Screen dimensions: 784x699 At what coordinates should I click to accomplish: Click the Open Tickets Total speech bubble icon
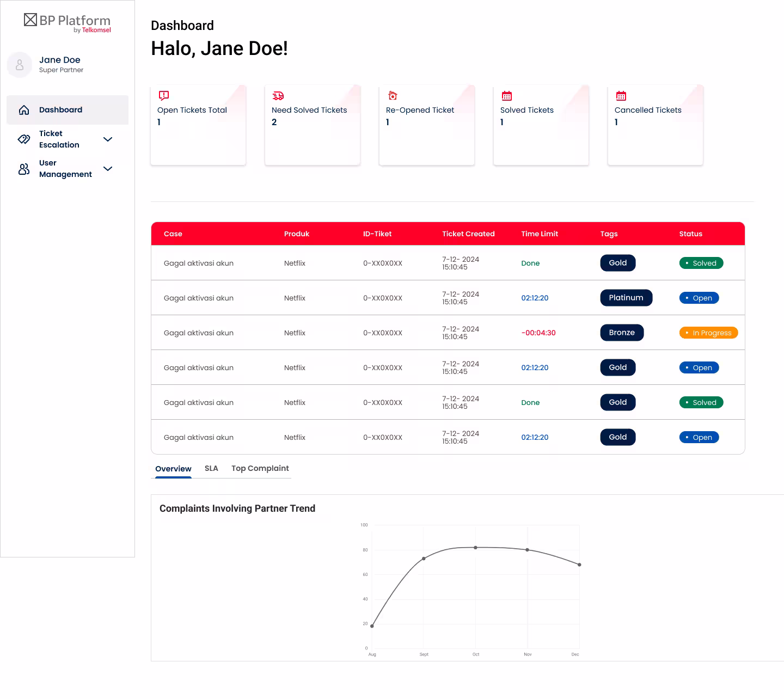tap(162, 96)
